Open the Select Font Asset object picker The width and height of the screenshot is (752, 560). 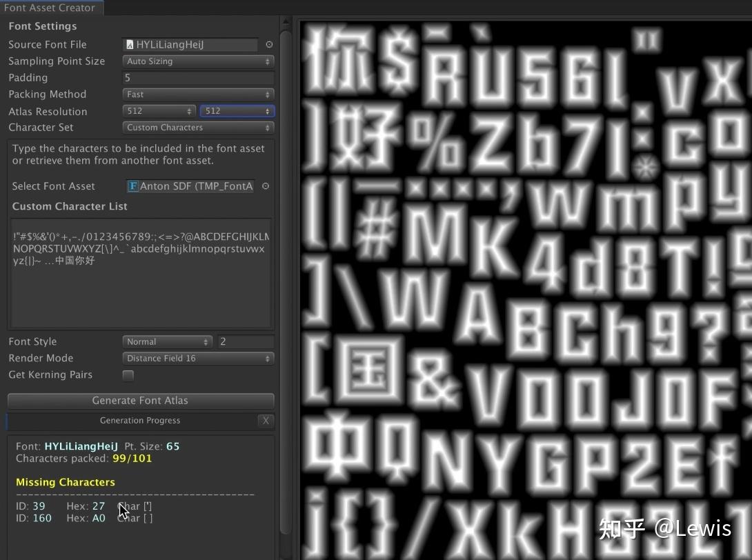click(x=265, y=186)
